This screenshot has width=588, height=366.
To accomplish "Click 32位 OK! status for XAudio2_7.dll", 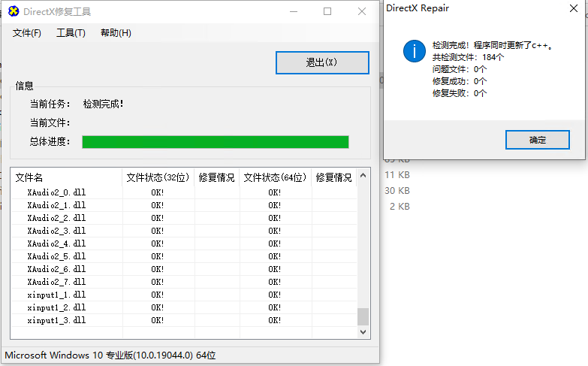I will [x=158, y=282].
